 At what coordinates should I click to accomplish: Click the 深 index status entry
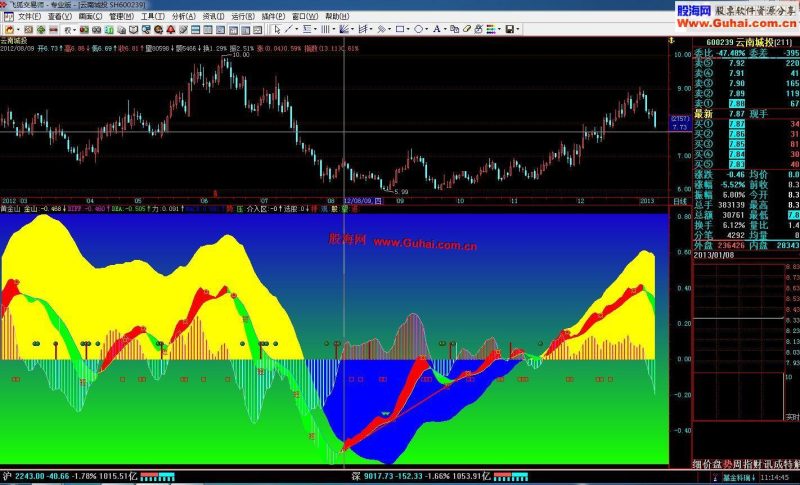coord(421,476)
